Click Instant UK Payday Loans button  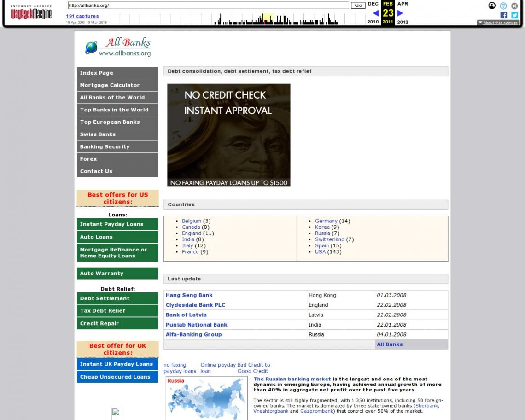[117, 364]
